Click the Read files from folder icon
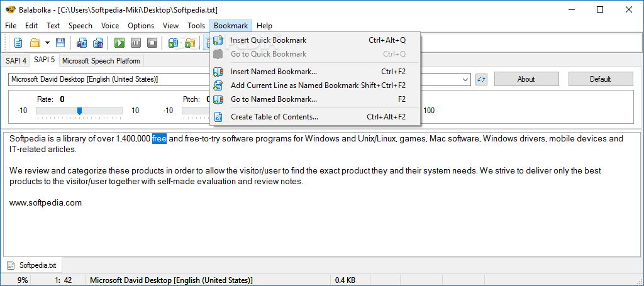Viewport: 644px width, 286px height. pos(189,42)
